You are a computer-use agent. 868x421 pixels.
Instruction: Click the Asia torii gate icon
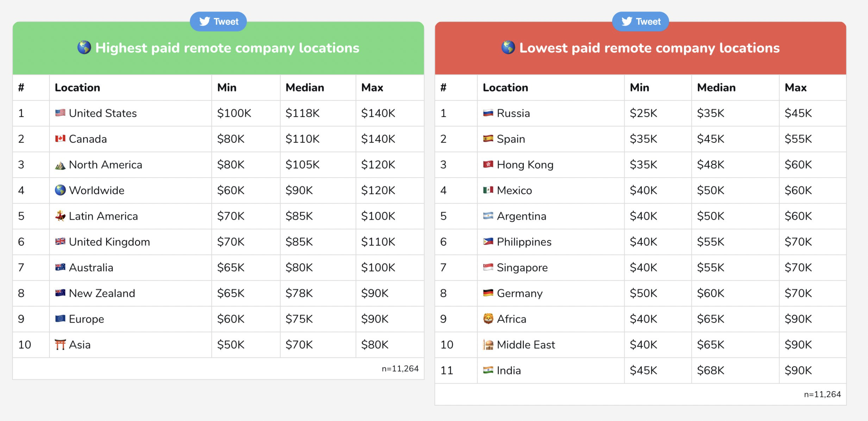coord(60,344)
